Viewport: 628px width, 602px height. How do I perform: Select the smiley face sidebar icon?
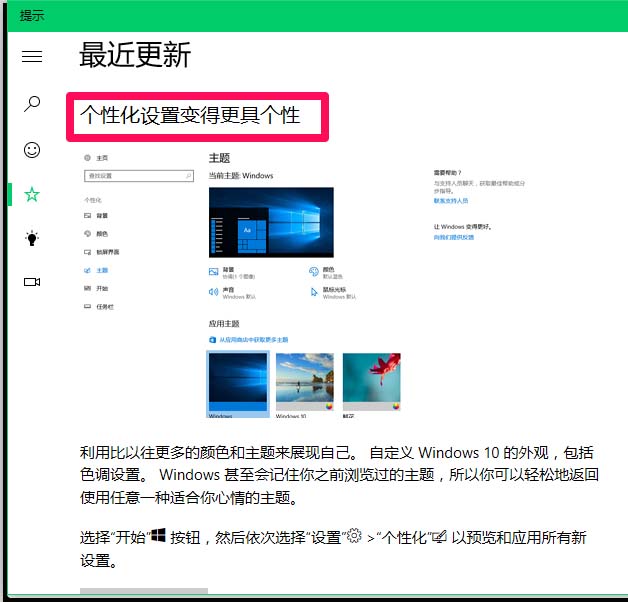point(32,150)
